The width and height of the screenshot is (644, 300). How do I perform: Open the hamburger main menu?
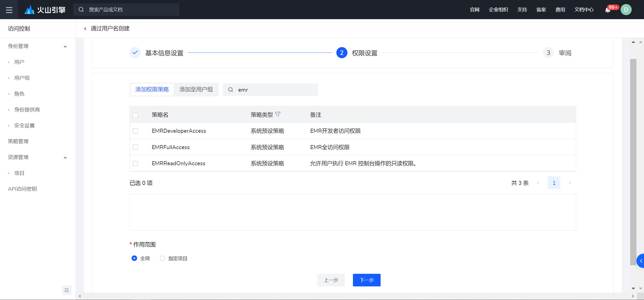[9, 10]
